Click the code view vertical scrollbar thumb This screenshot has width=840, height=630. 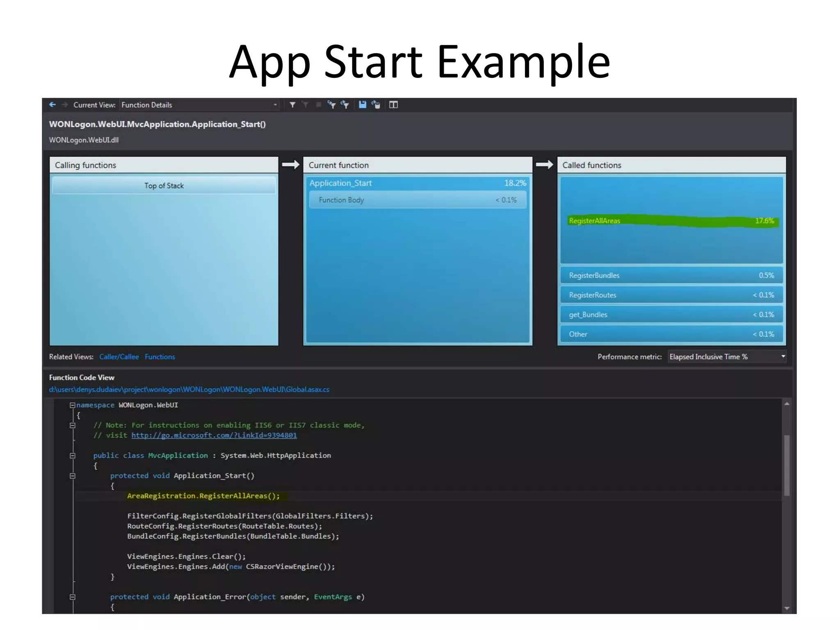click(787, 465)
